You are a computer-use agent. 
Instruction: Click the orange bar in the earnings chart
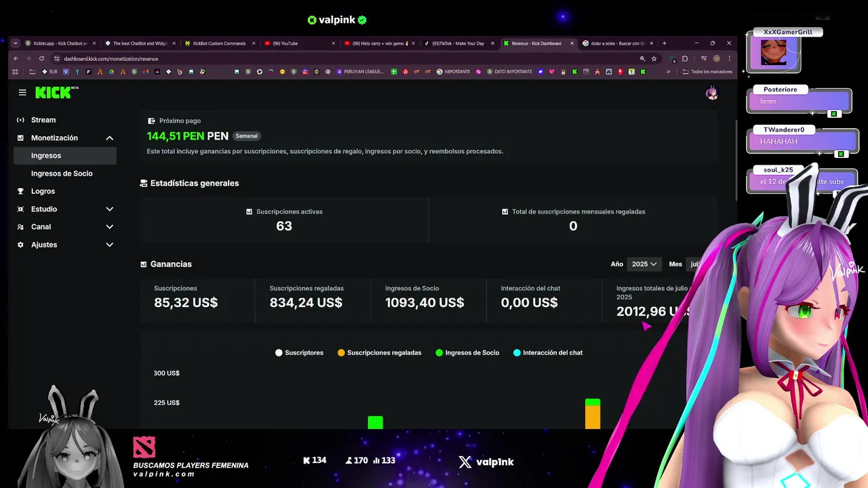[x=593, y=418]
